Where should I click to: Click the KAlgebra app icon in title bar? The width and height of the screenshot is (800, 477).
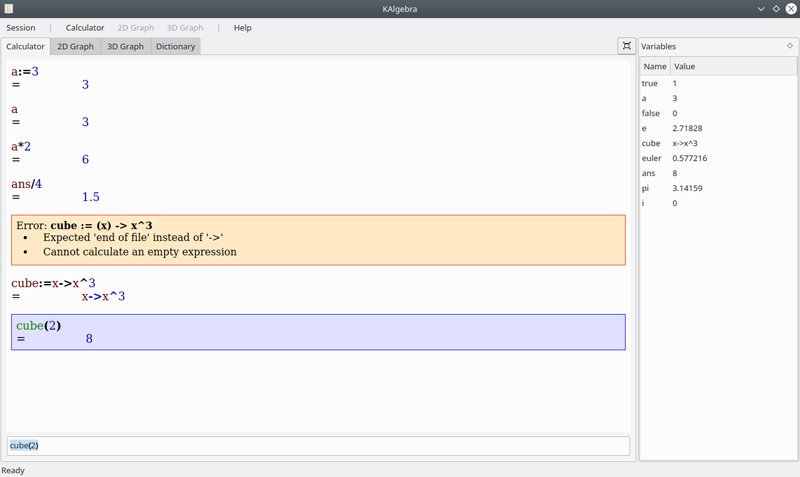[x=9, y=9]
